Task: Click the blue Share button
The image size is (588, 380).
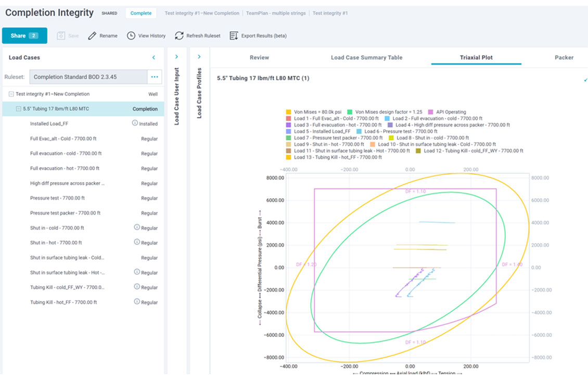Action: (24, 36)
